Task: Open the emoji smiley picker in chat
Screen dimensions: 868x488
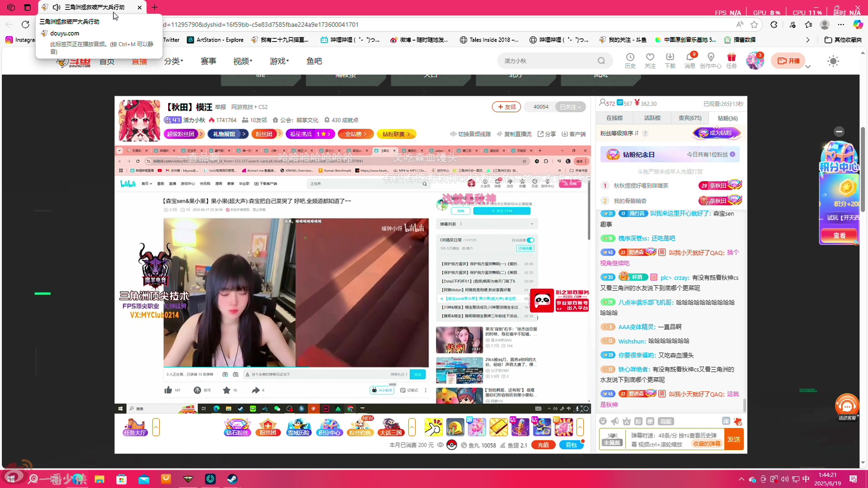Action: [603, 421]
